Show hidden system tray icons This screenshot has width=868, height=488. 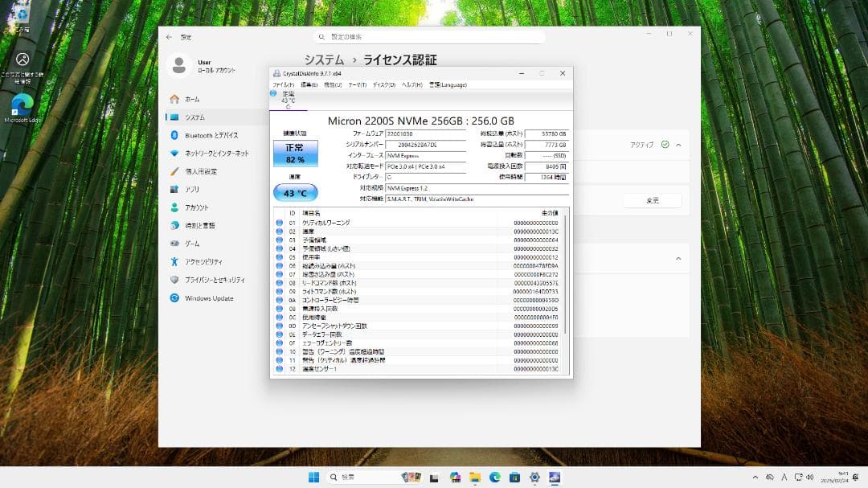(755, 478)
